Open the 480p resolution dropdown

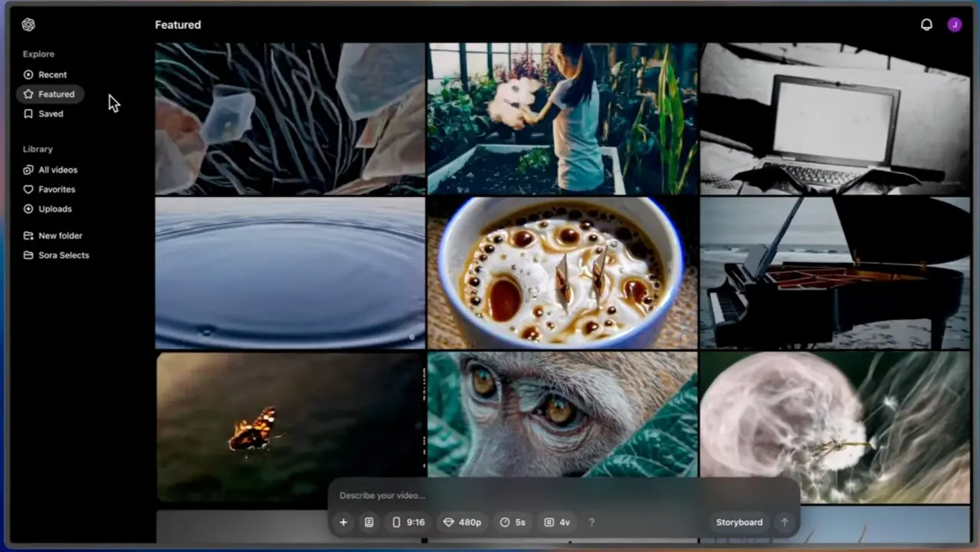coord(462,522)
